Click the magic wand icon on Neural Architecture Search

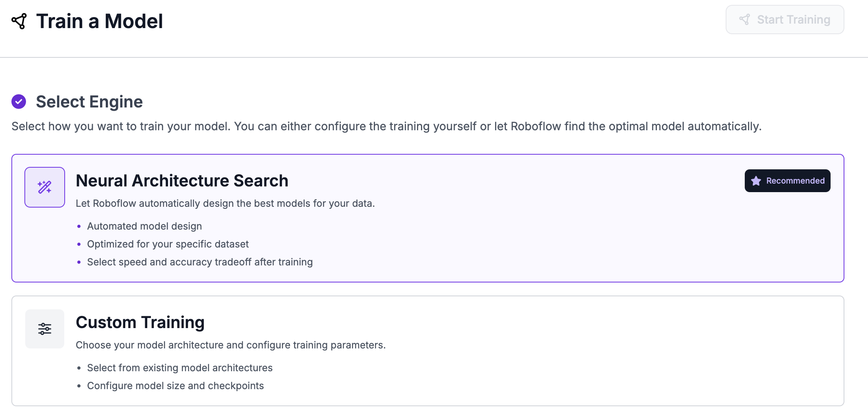pyautogui.click(x=44, y=187)
